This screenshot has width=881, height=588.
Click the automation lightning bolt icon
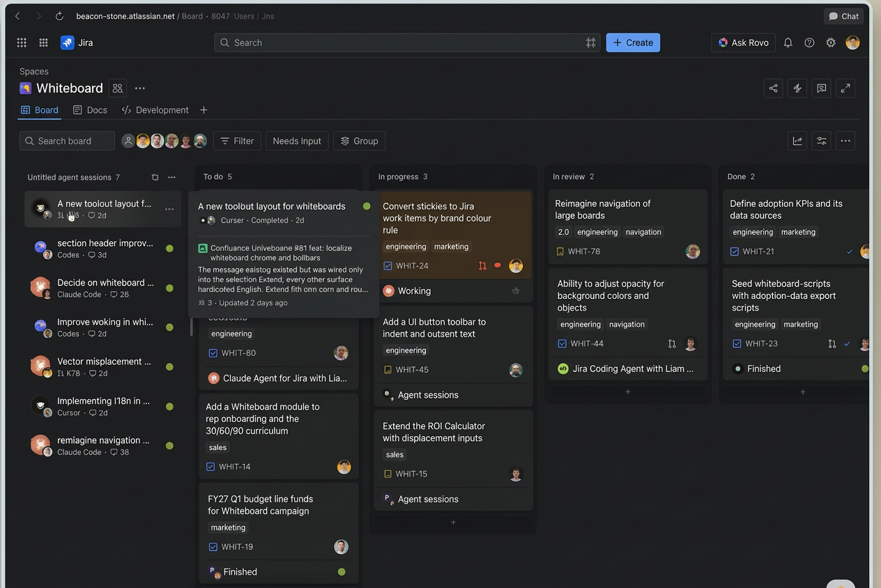point(797,88)
